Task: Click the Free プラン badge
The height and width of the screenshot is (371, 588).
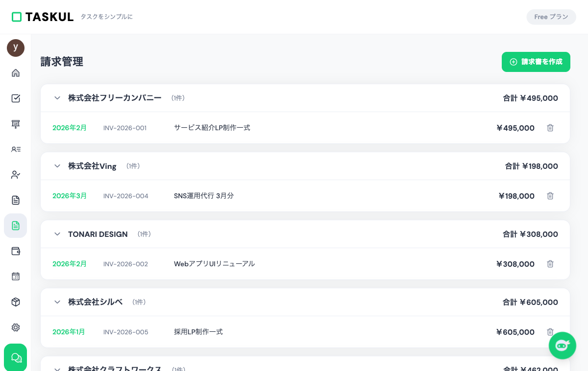Action: tap(551, 17)
